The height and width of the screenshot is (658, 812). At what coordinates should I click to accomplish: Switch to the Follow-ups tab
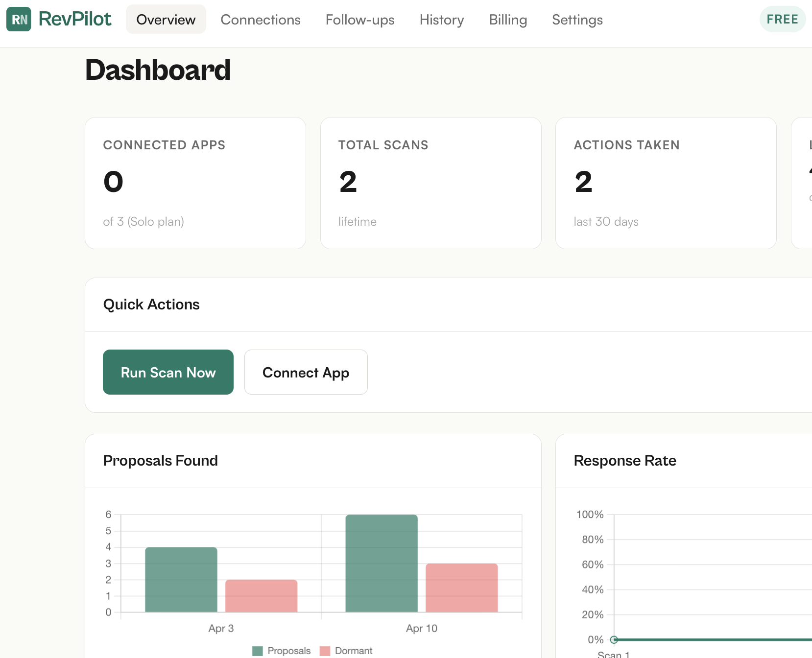pos(360,20)
